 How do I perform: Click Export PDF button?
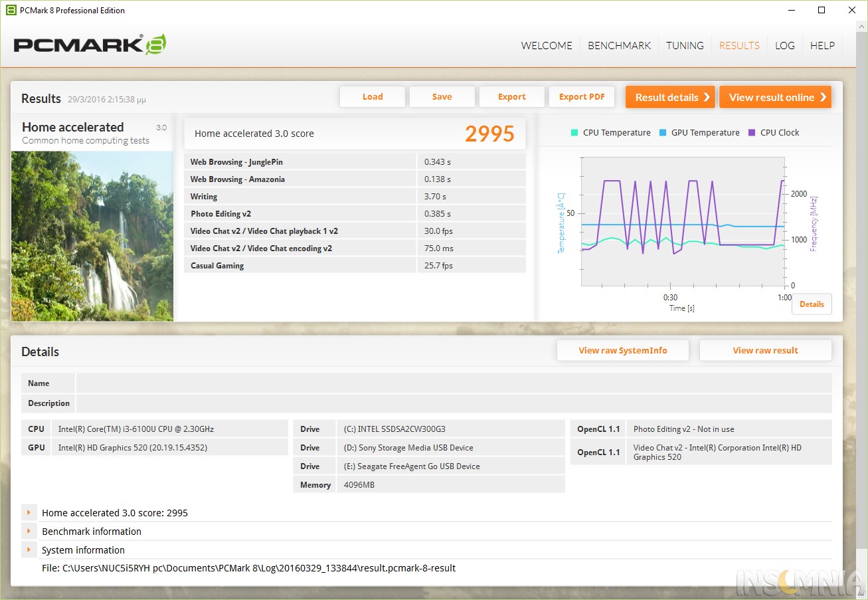(x=582, y=97)
